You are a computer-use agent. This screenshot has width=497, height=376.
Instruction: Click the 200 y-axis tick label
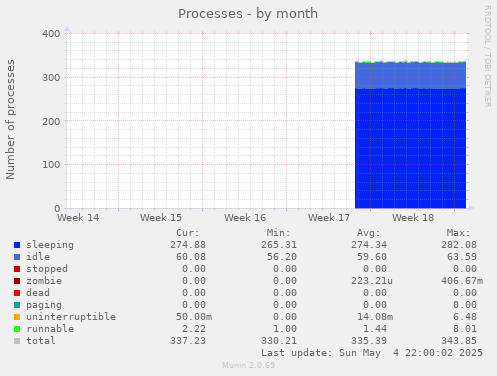[x=51, y=121]
